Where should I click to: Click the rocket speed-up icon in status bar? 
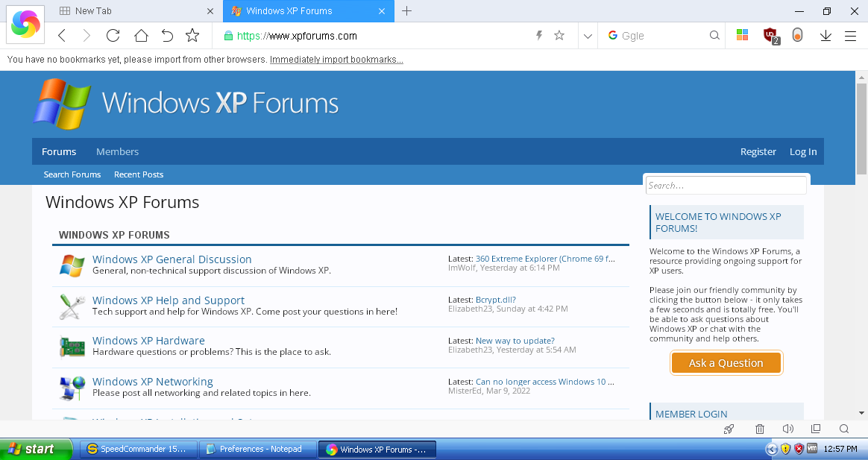(x=729, y=429)
